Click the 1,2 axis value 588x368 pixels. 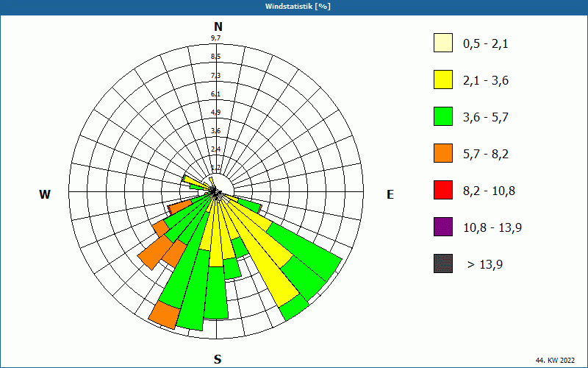point(215,168)
